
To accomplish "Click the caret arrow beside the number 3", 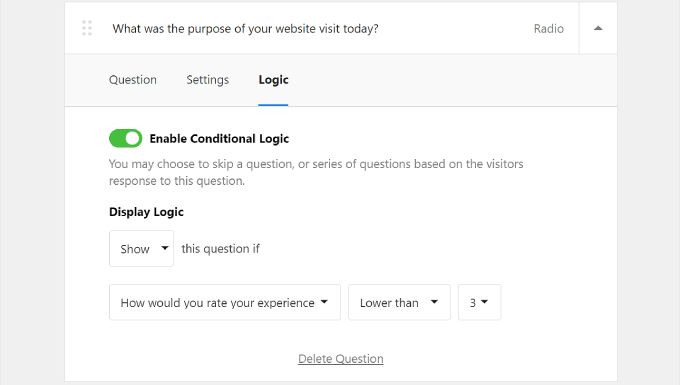I will (484, 302).
